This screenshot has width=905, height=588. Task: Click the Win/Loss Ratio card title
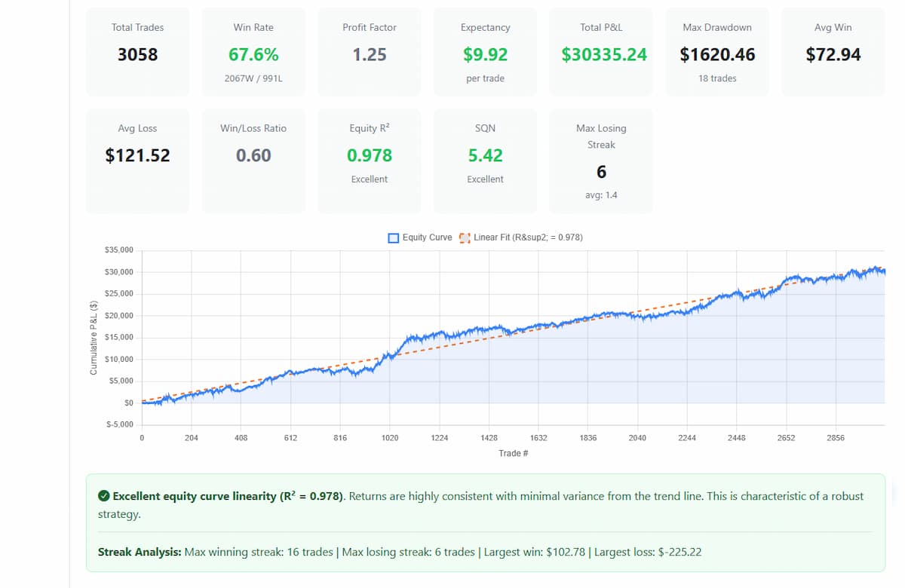[253, 128]
